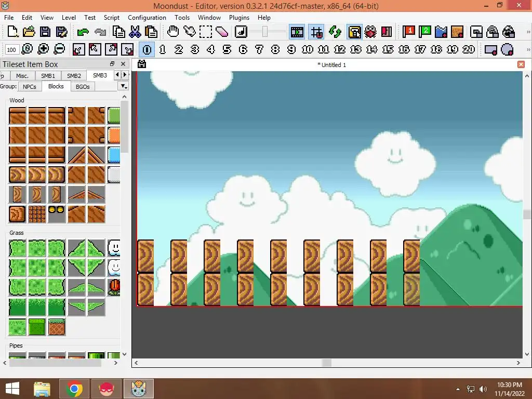Viewport: 532px width, 399px height.
Task: Cut selection with scissors icon
Action: pyautogui.click(x=135, y=32)
